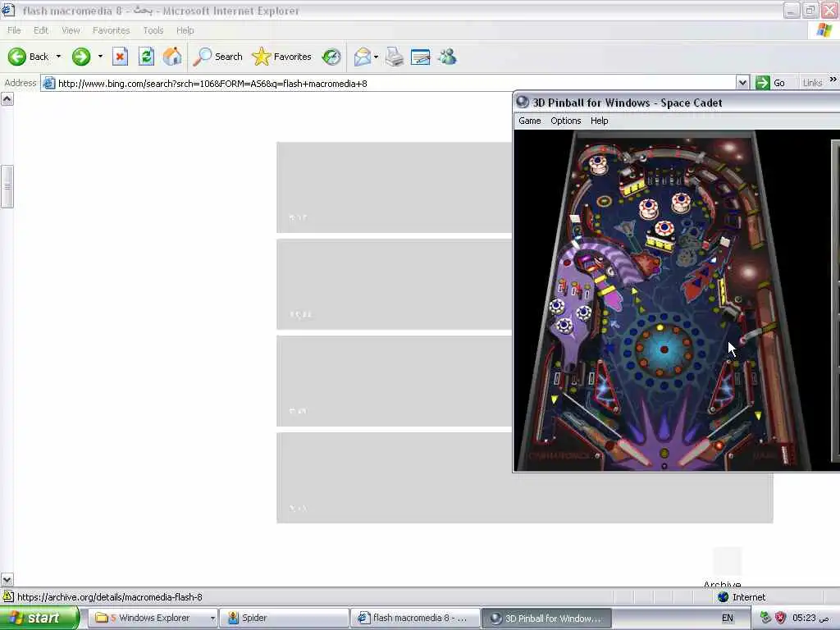Click the Internet Explorer title bar icon
The image size is (840, 630).
tap(8, 10)
